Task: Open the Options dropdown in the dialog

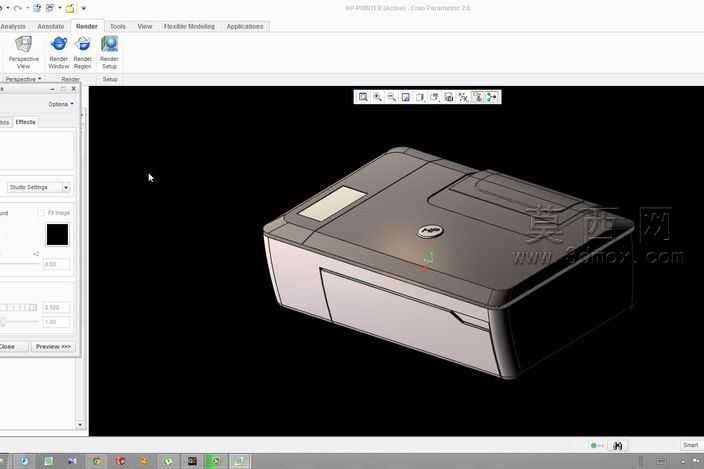Action: click(61, 104)
